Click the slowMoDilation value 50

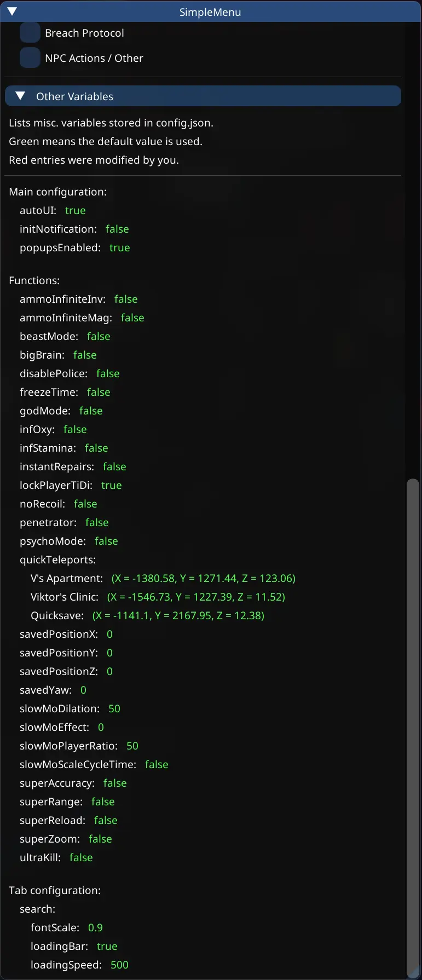(114, 708)
